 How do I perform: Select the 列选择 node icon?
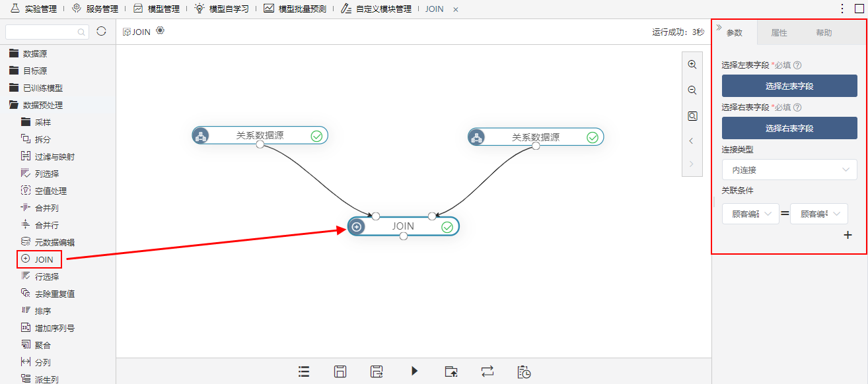(x=26, y=174)
